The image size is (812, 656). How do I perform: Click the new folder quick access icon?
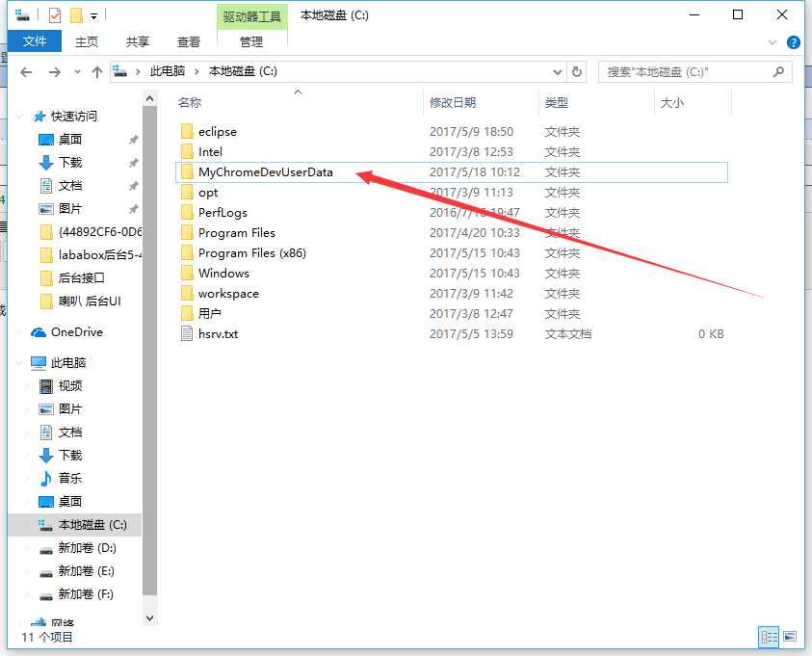tap(77, 15)
